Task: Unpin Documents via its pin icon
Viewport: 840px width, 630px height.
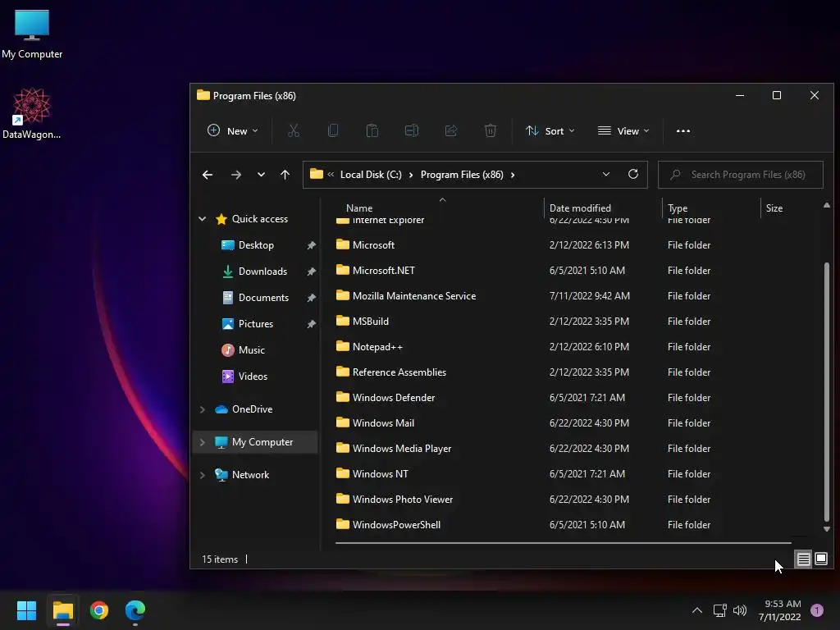Action: [x=311, y=298]
